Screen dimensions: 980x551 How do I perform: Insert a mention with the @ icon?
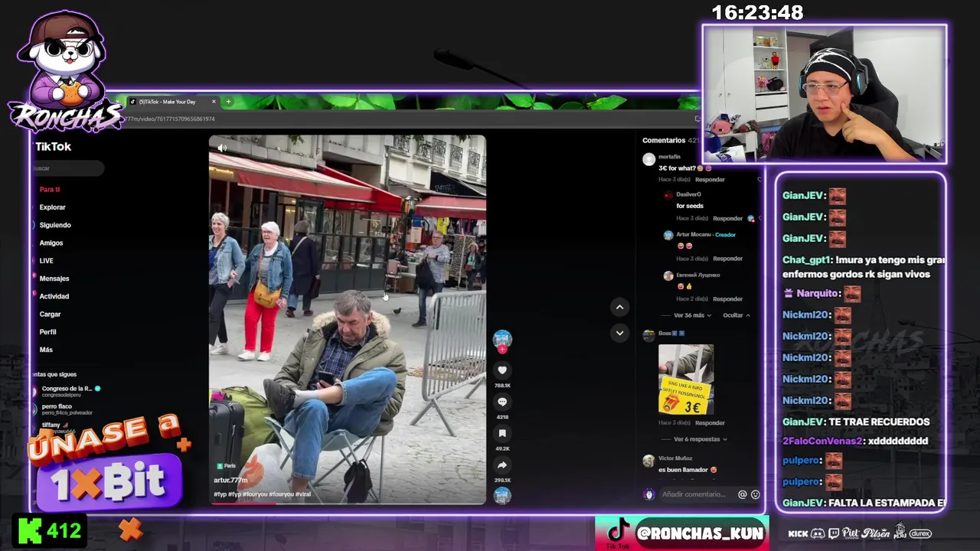(x=742, y=494)
